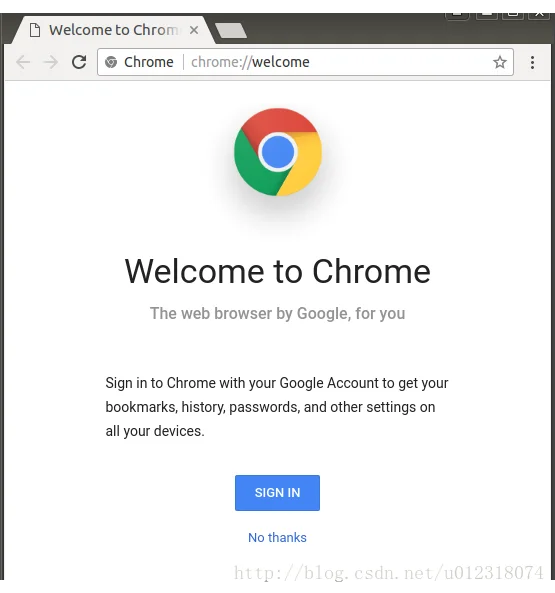Open the three-dot Chrome menu
This screenshot has width=555, height=593.
(x=532, y=62)
